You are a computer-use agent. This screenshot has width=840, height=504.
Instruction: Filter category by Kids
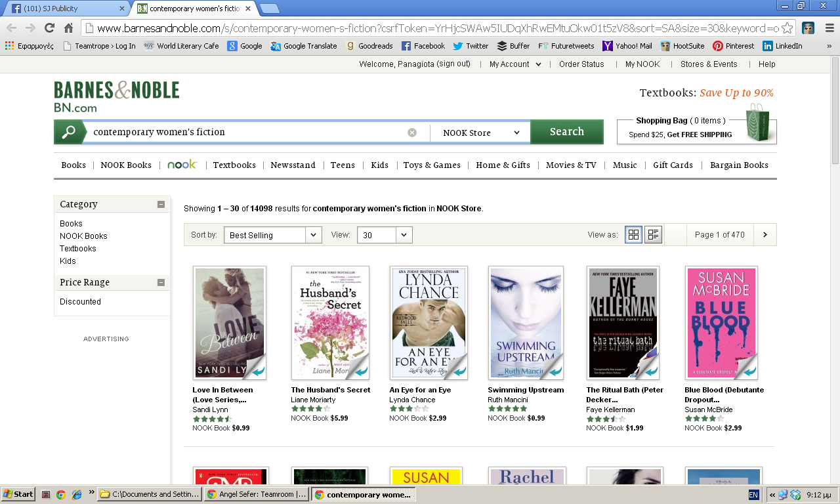[x=68, y=261]
